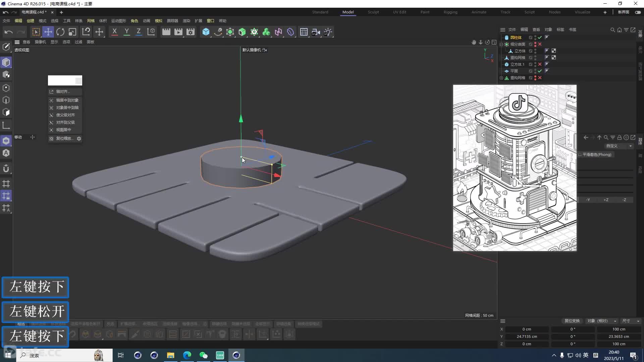Image resolution: width=644 pixels, height=362 pixels.
Task: Open Microsoft Edge from the taskbar
Action: point(187,355)
